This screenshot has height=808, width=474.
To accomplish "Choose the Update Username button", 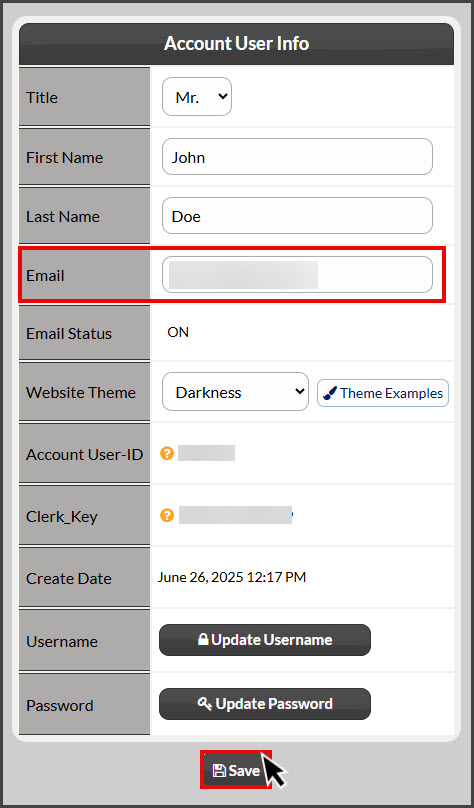I will [265, 640].
